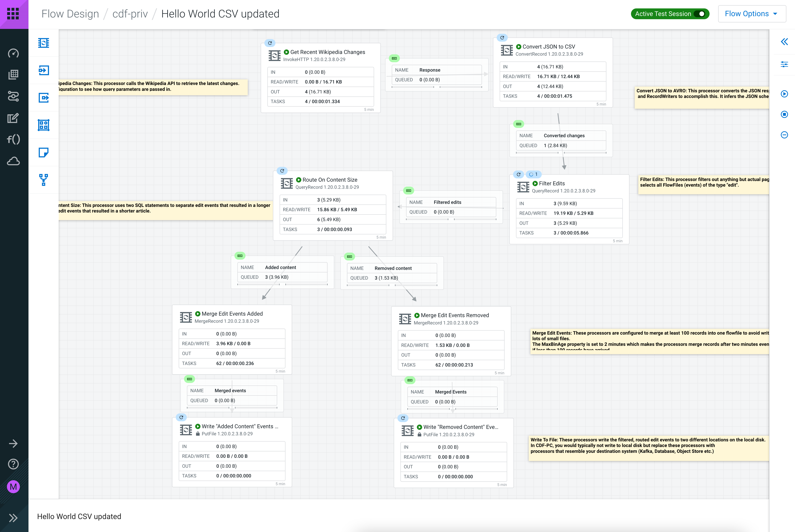
Task: Select the Input Port tool in the palette
Action: click(x=43, y=70)
